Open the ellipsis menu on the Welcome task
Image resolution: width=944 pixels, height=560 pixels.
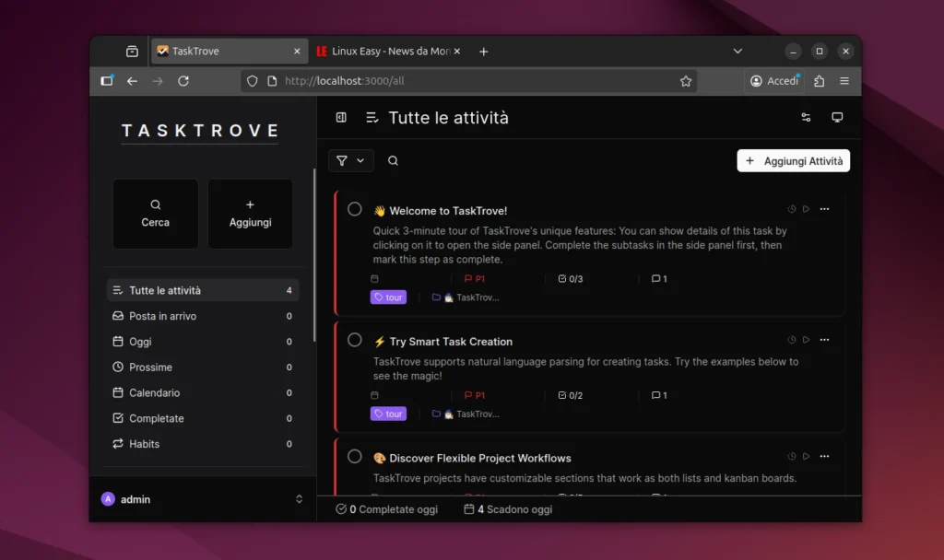point(824,209)
